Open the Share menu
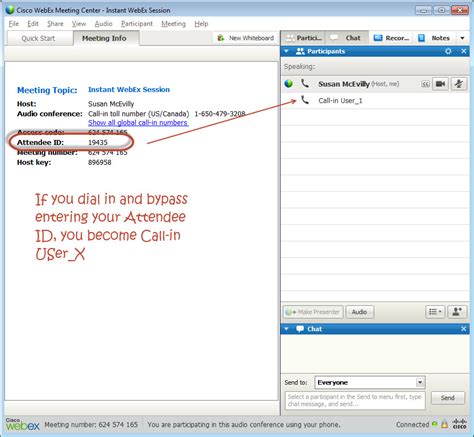The height and width of the screenshot is (437, 474). click(x=55, y=24)
